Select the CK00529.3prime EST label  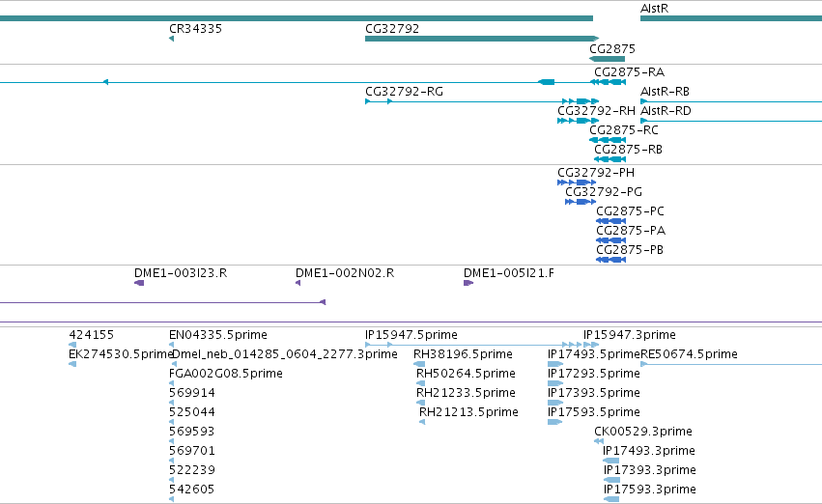pos(643,433)
